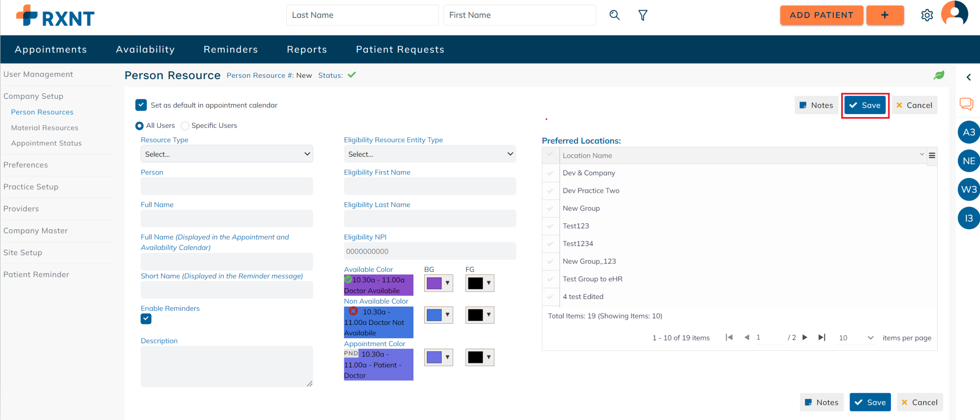Viewport: 980px width, 420px height.
Task: Click the Last Name search field
Action: [362, 15]
